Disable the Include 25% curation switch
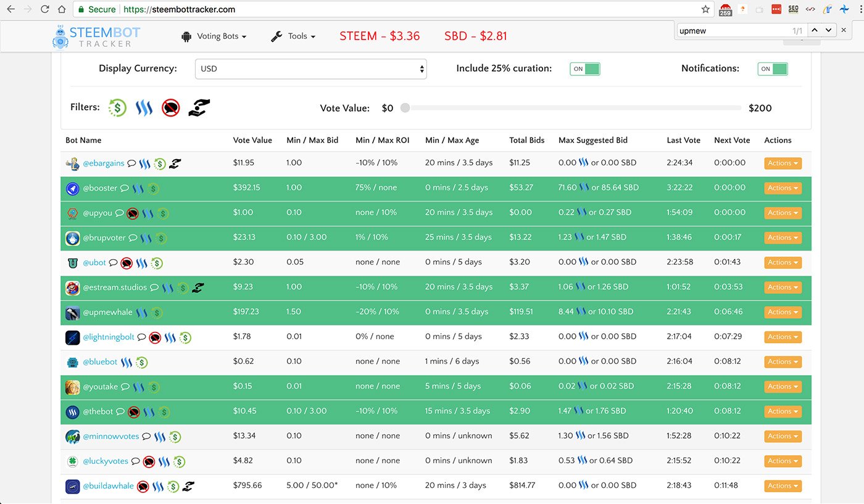The image size is (864, 504). (x=584, y=68)
